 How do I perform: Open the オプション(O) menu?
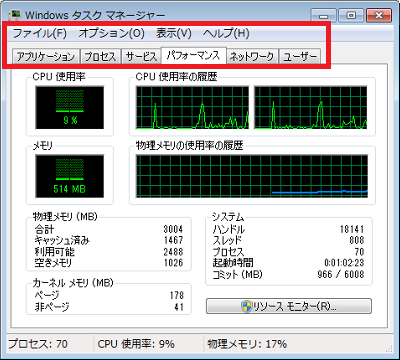[x=111, y=33]
